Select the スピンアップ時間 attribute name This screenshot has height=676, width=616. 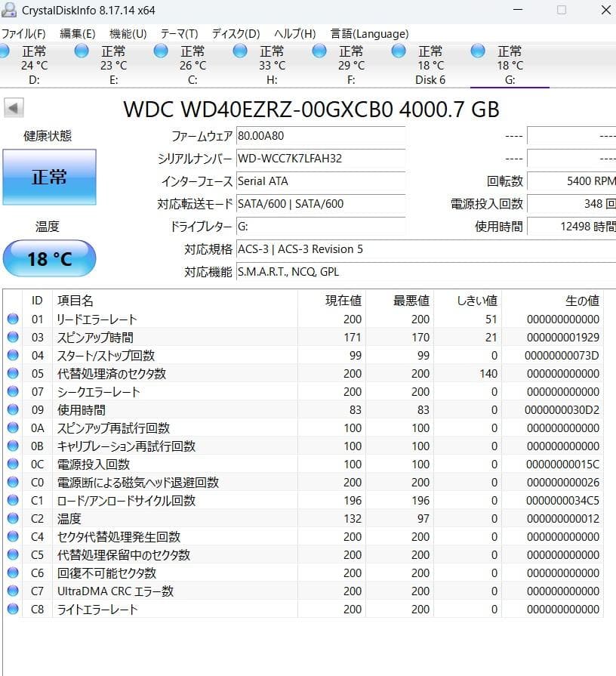tap(95, 338)
